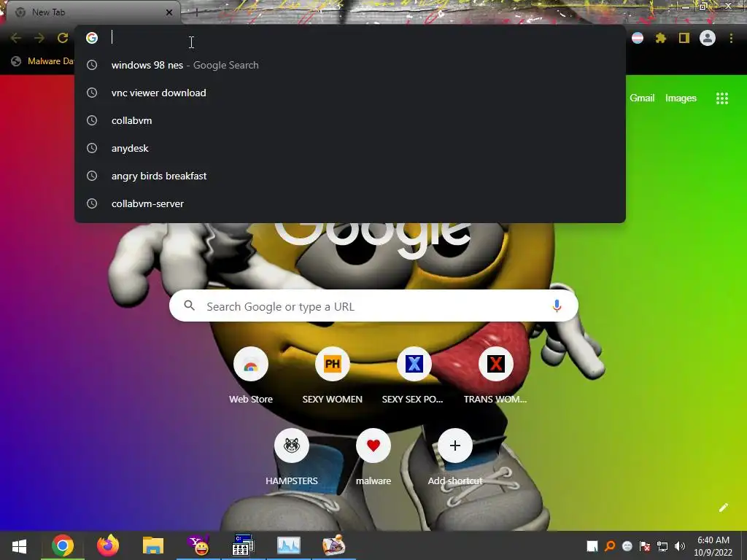
Task: Click the Chrome taskbar icon
Action: pyautogui.click(x=63, y=545)
